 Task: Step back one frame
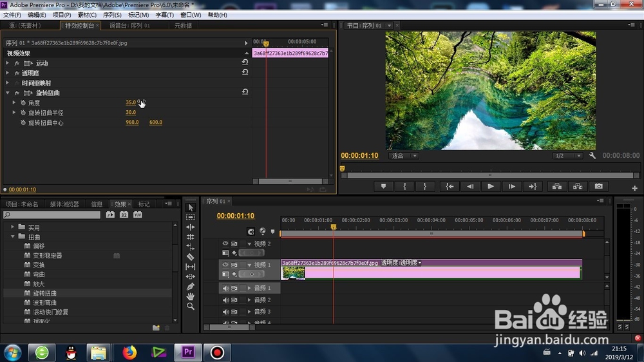point(470,187)
